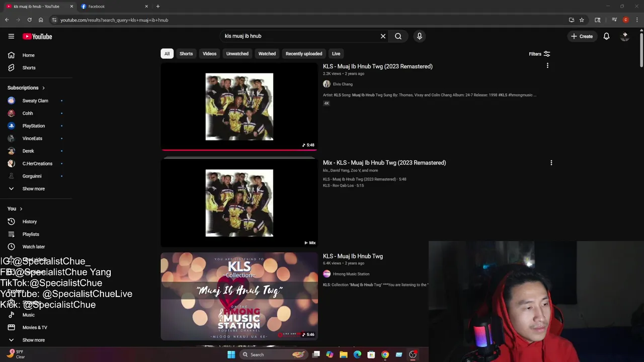
Task: Filter results by Live
Action: [x=336, y=54]
